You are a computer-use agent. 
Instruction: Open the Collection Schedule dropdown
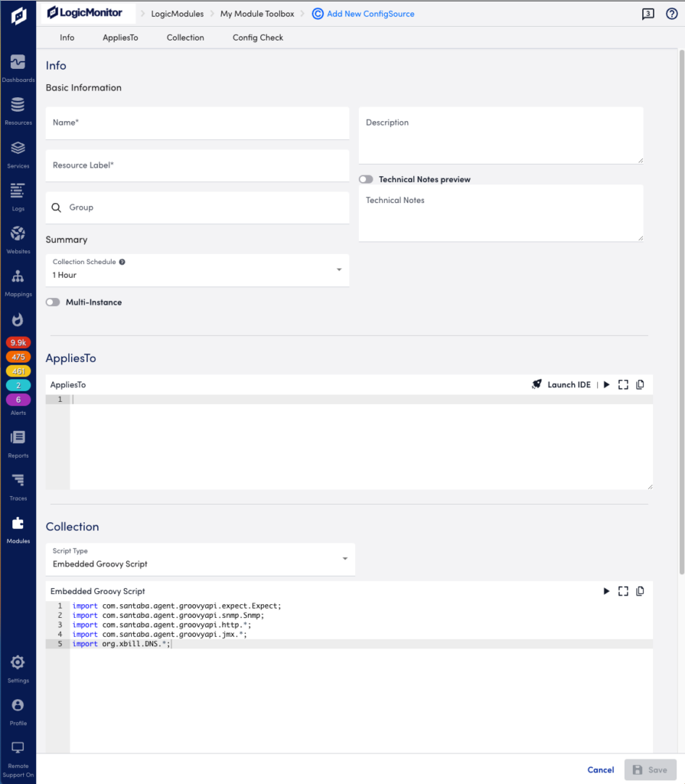(340, 270)
